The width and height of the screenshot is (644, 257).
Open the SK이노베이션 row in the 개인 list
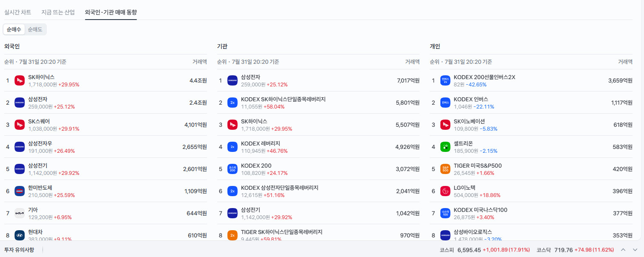click(x=531, y=125)
